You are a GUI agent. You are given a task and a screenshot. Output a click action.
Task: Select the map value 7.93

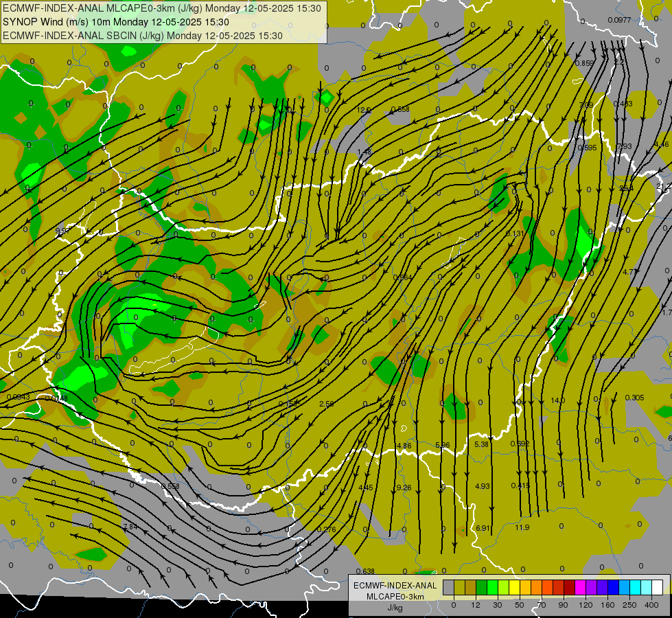coord(624,146)
